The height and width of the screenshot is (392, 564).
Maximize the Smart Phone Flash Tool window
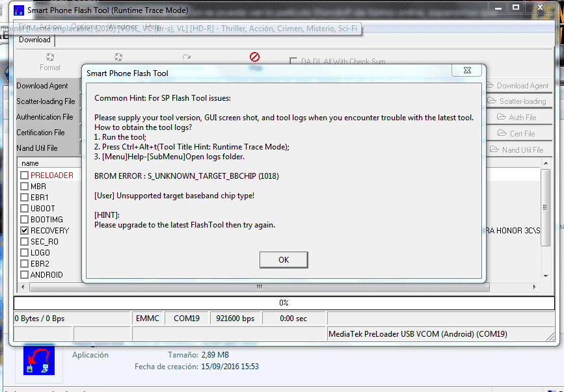click(x=516, y=8)
